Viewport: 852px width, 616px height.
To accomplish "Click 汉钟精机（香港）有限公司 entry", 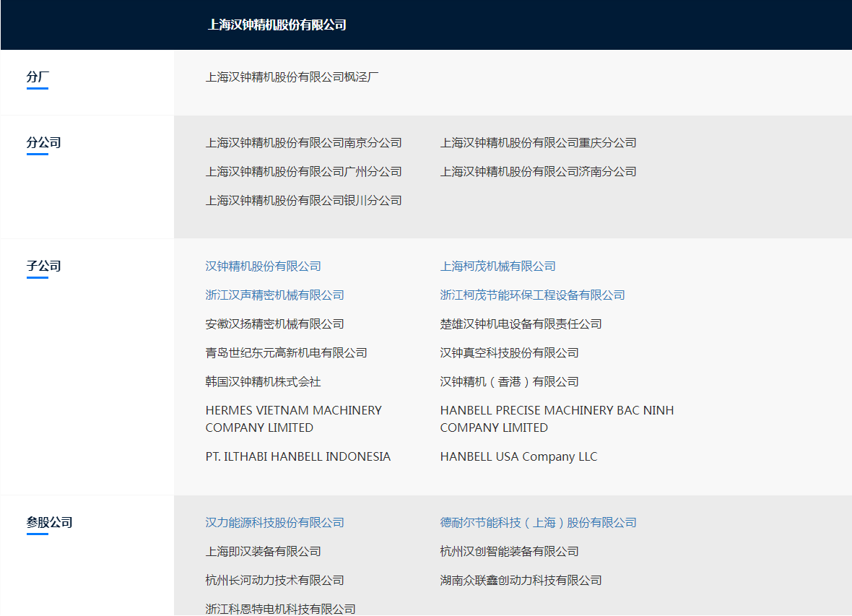I will coord(510,382).
